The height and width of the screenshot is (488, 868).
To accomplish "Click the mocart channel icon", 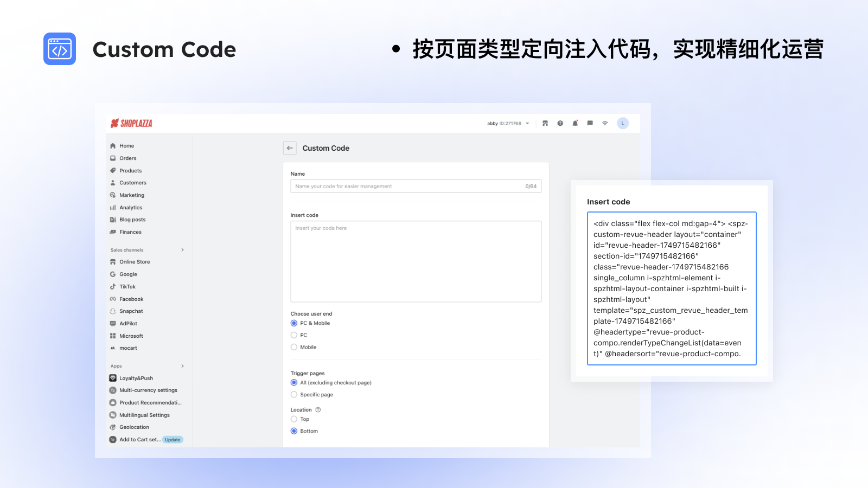I will tap(113, 348).
